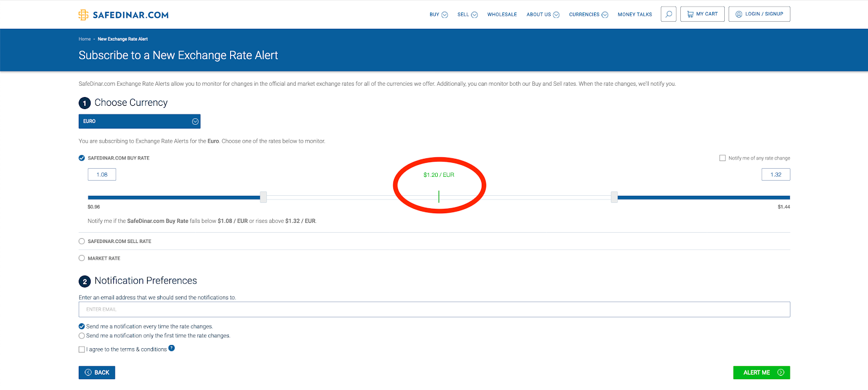Select the $1.44 maximum label
The image size is (868, 390).
point(784,207)
